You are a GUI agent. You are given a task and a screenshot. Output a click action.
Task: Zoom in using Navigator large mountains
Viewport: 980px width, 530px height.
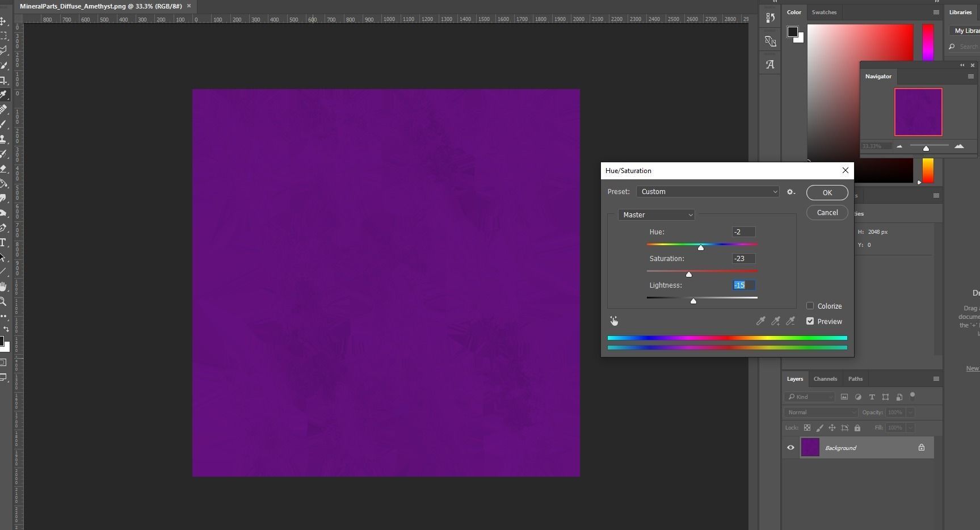pos(959,146)
